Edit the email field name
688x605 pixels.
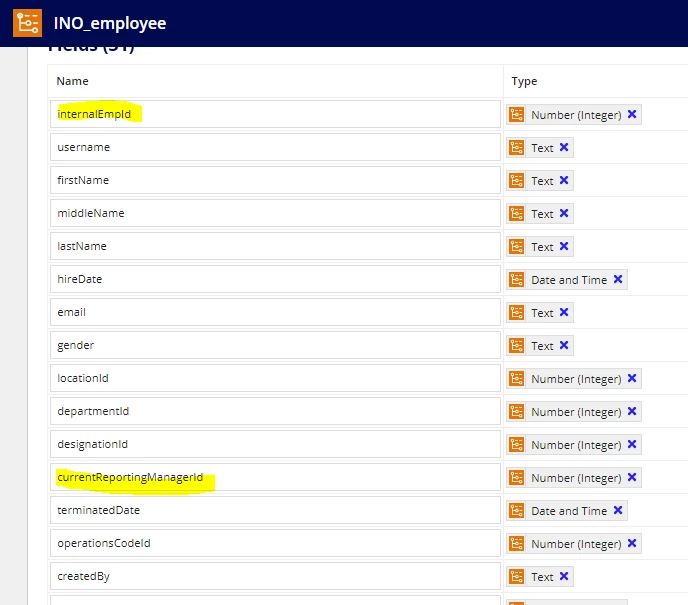coord(275,312)
